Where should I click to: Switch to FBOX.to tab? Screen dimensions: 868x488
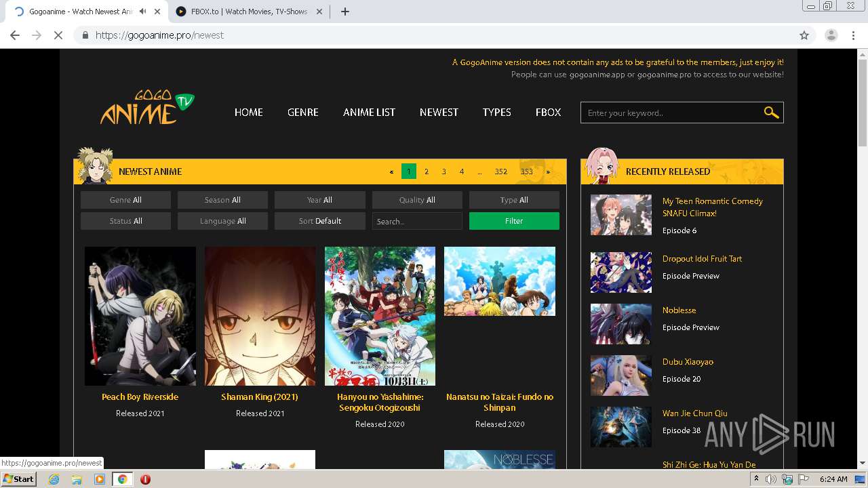(x=249, y=12)
